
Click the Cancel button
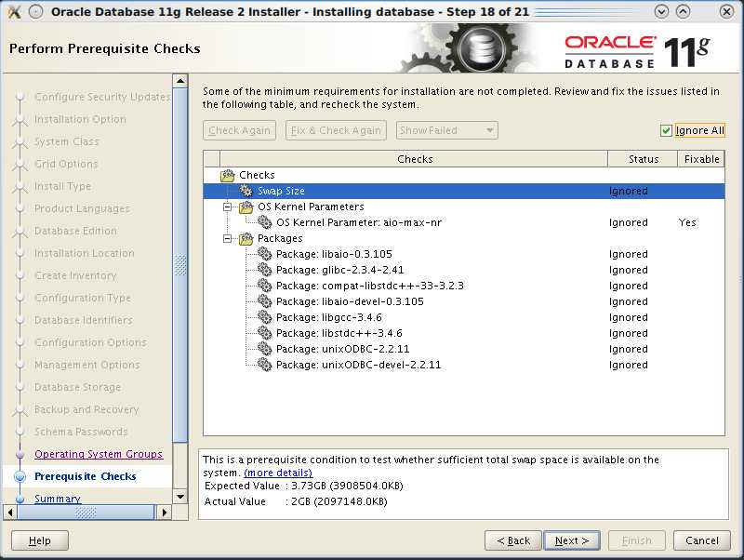click(x=702, y=540)
